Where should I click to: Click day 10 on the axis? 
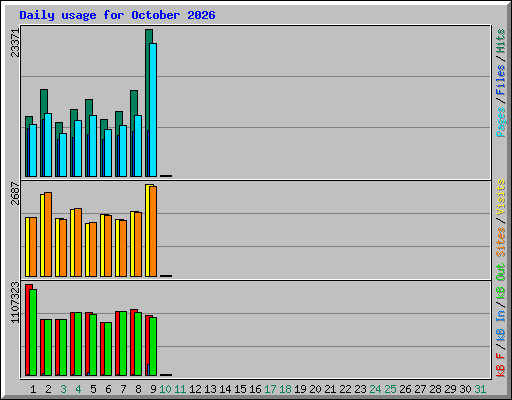click(165, 389)
